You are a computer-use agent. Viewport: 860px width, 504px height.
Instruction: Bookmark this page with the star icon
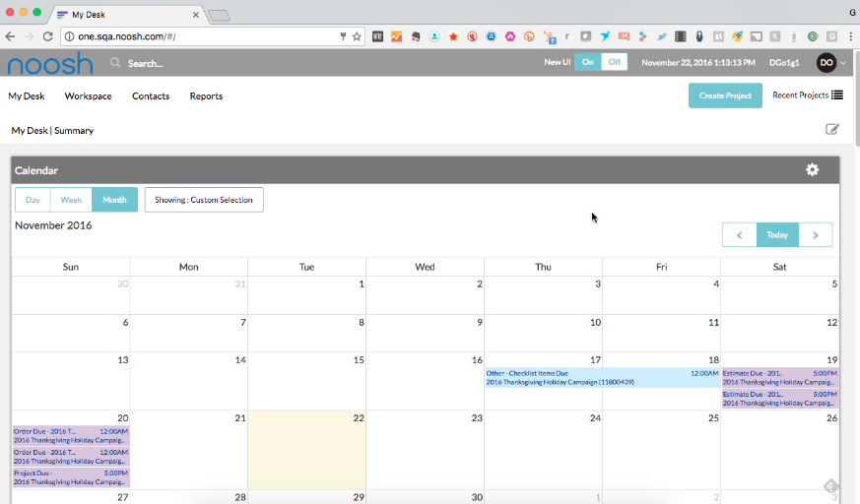pos(357,36)
